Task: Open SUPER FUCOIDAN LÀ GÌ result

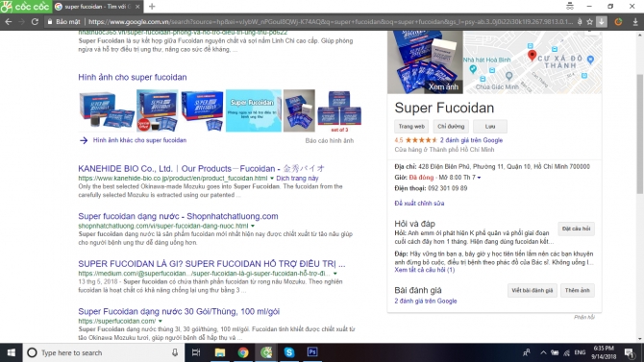Action: [211, 264]
